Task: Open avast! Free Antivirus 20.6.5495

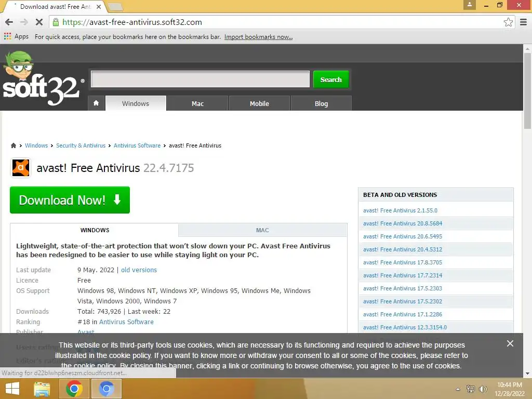Action: point(403,236)
